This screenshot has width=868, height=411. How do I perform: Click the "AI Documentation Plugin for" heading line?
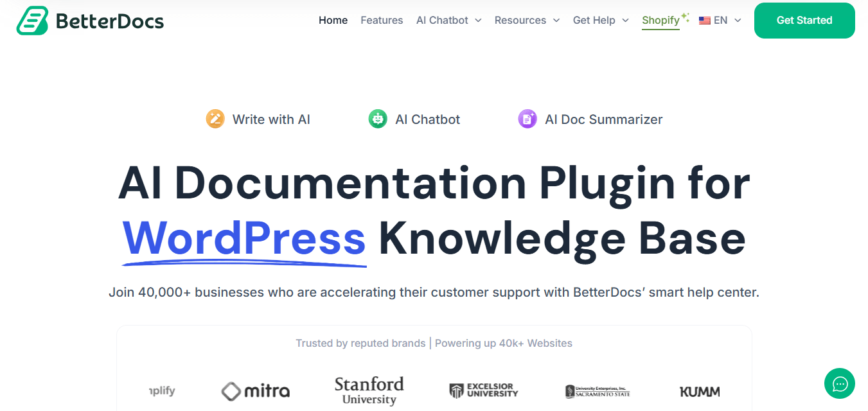(434, 183)
